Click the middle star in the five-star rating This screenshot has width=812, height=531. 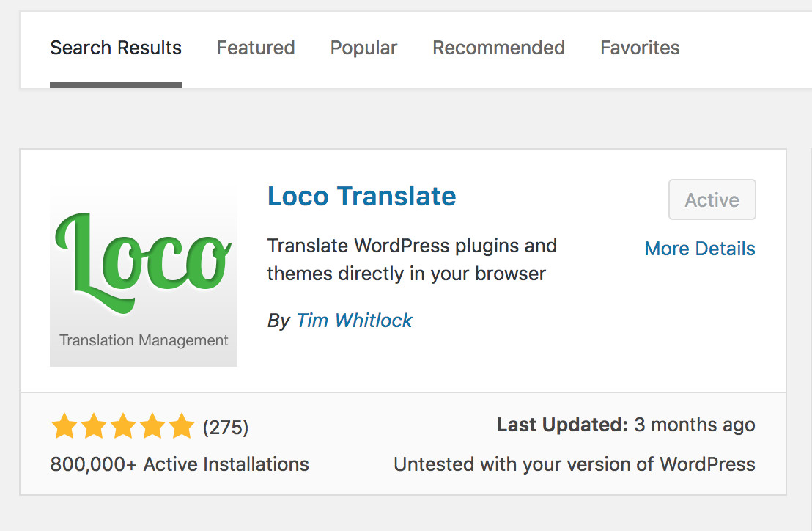(122, 425)
